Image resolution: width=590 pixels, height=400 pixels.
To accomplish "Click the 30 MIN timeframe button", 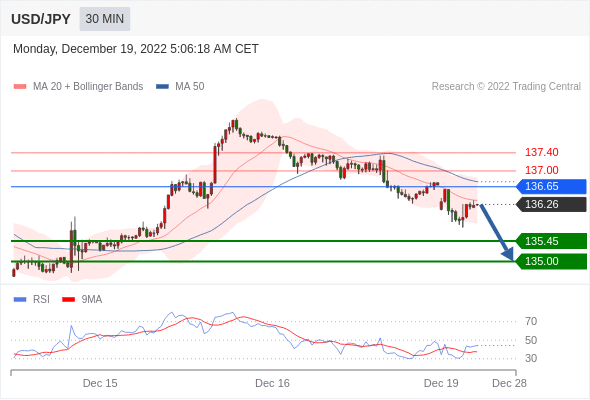I will (x=105, y=19).
